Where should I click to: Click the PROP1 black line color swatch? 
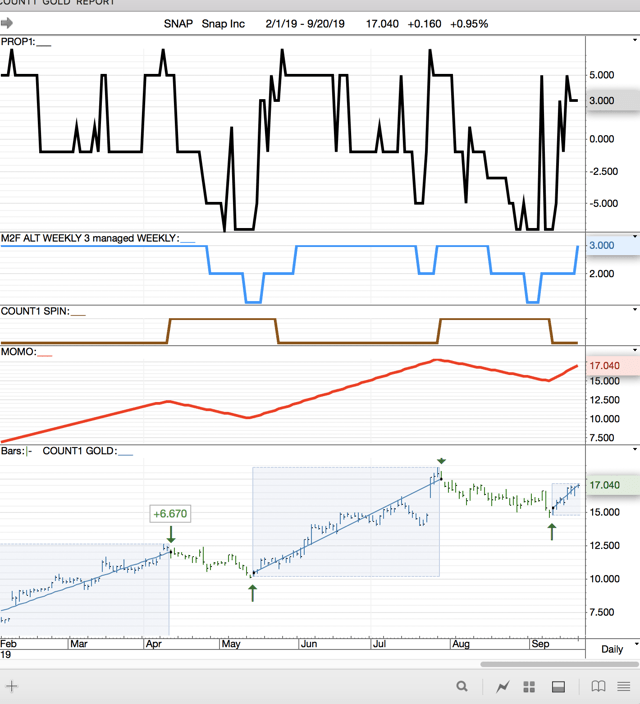click(44, 44)
